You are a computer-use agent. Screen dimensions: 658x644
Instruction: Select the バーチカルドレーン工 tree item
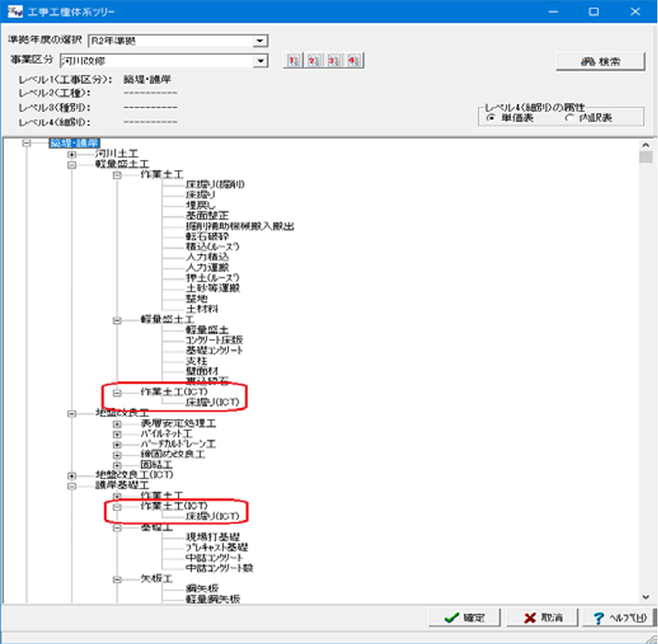point(178,444)
